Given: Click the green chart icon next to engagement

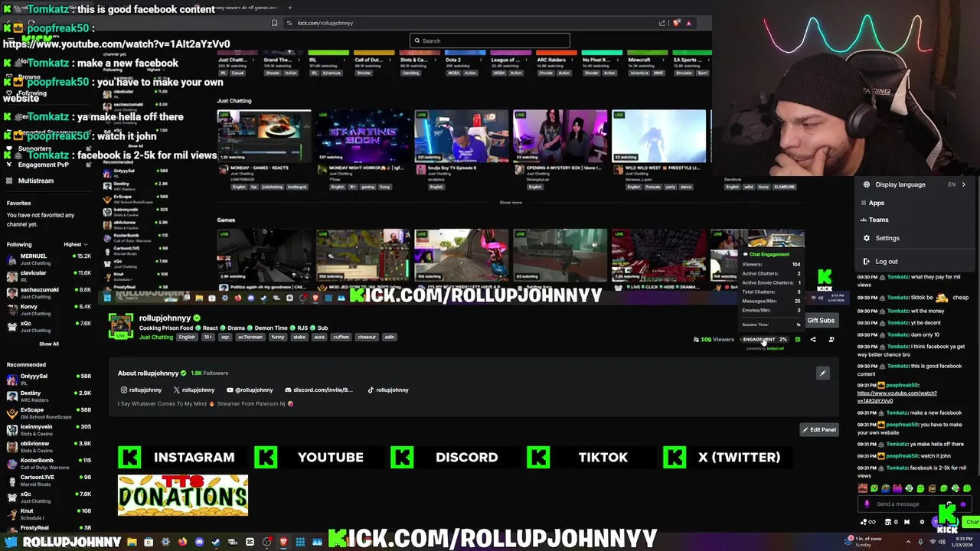Looking at the screenshot, I should pos(797,340).
